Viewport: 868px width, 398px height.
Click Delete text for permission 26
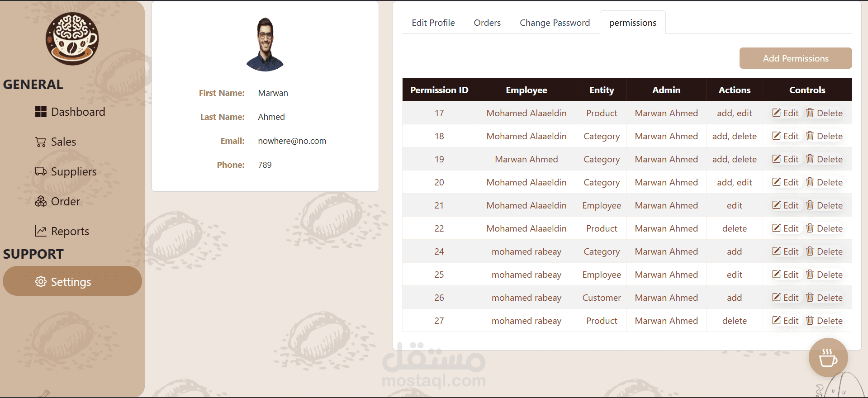(x=830, y=298)
